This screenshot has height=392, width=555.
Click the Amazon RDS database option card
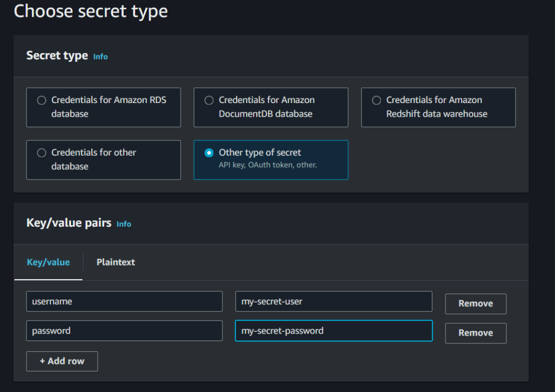pyautogui.click(x=103, y=107)
